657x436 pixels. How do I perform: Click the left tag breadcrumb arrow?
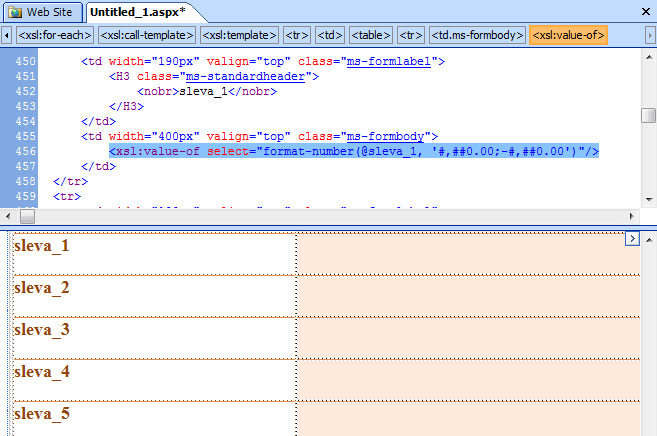click(x=6, y=35)
